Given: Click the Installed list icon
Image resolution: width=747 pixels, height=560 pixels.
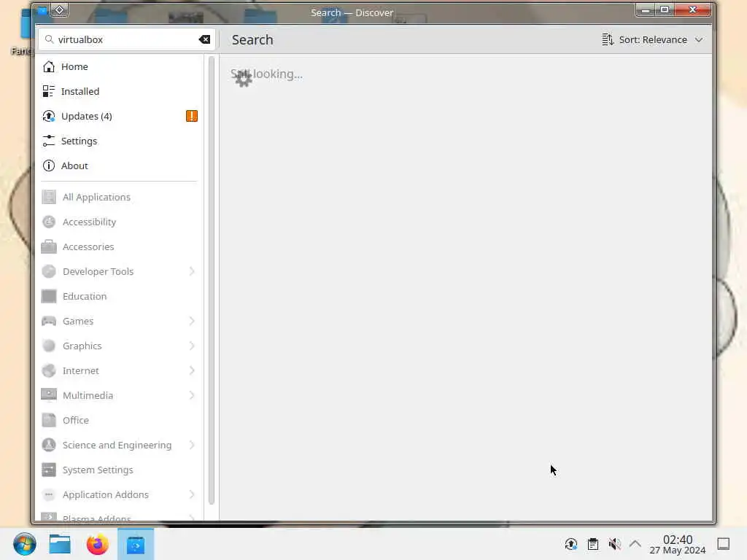Looking at the screenshot, I should 49,91.
